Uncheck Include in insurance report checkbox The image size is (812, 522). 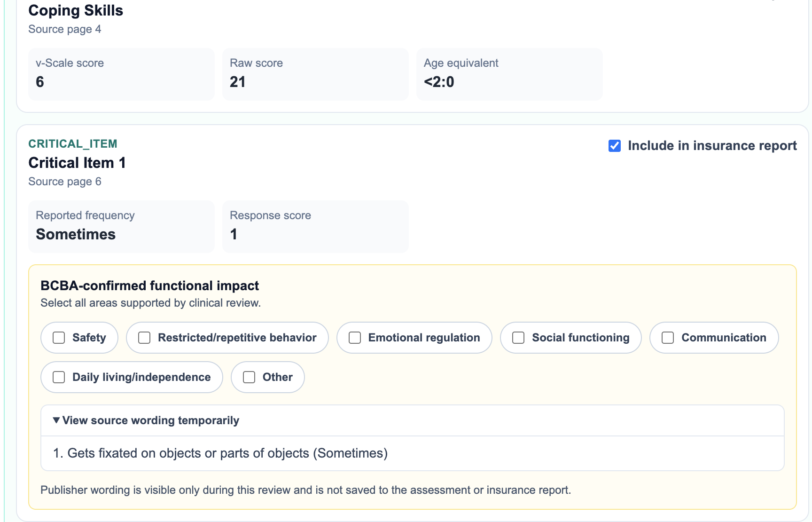click(x=615, y=146)
